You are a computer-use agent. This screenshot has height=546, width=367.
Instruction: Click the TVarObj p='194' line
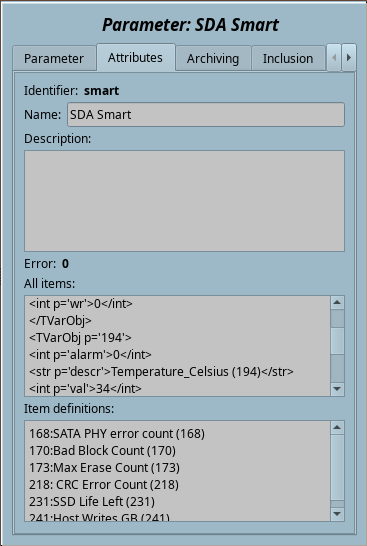coord(80,337)
